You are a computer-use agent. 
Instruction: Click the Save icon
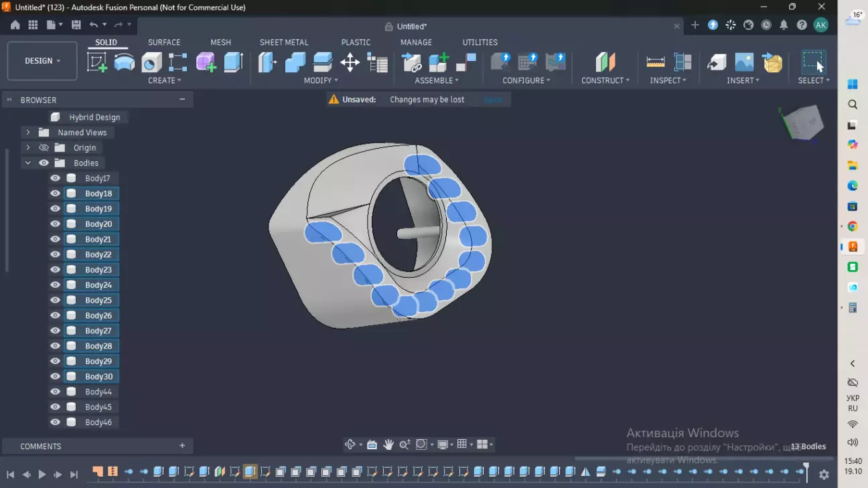pos(76,25)
